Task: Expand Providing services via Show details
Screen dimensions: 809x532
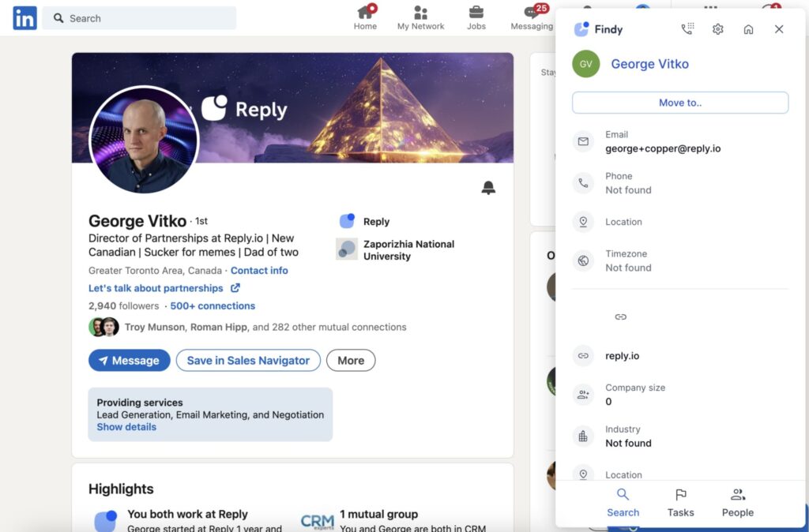Action: 126,426
